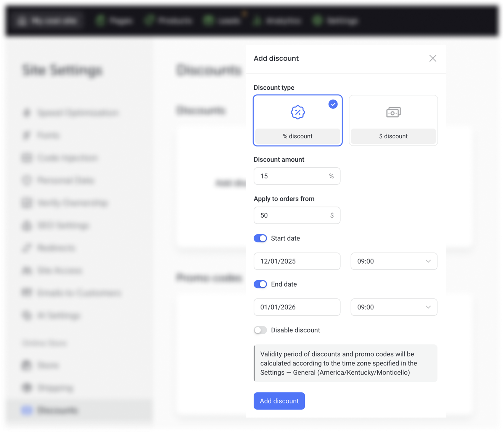The width and height of the screenshot is (504, 433).
Task: Click the percent badge icon
Action: [298, 112]
